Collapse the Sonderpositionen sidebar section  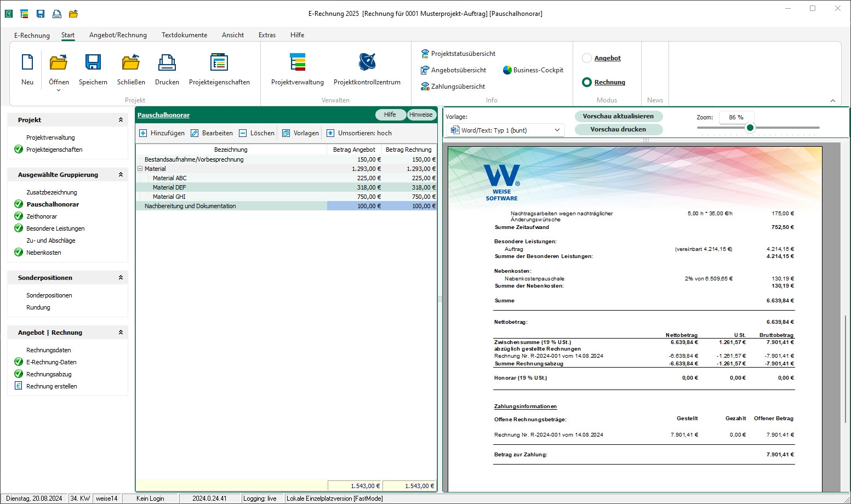(121, 278)
